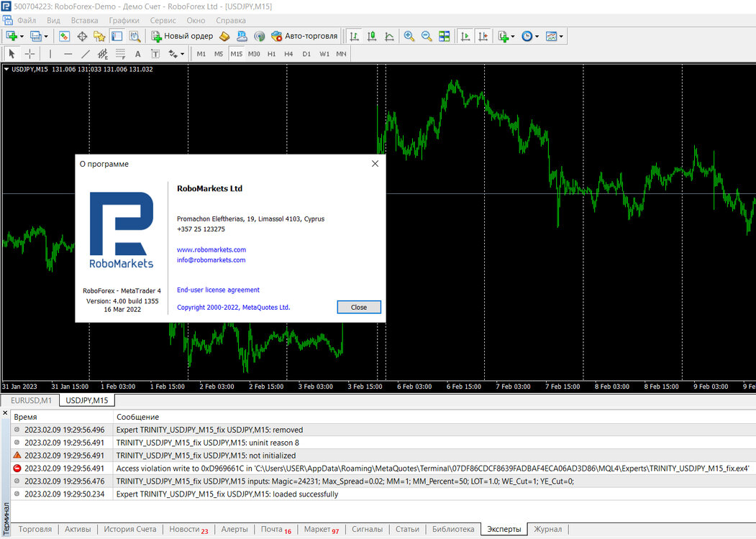This screenshot has height=539, width=756.
Task: Click Close in About dialog
Action: pos(359,308)
